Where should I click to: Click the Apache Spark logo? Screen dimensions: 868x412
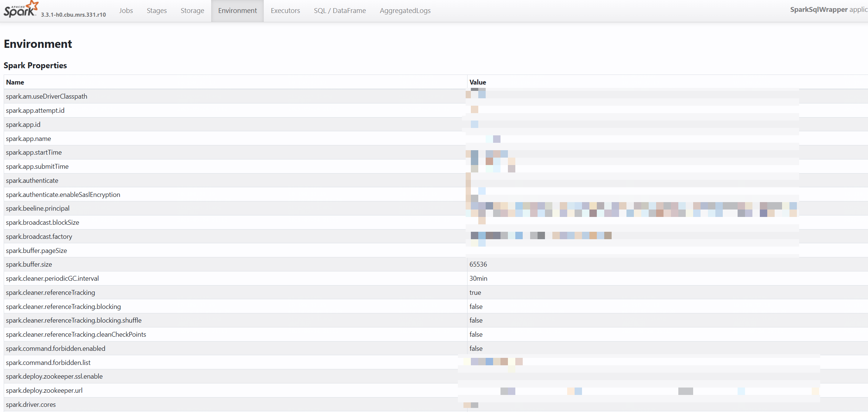[x=20, y=10]
